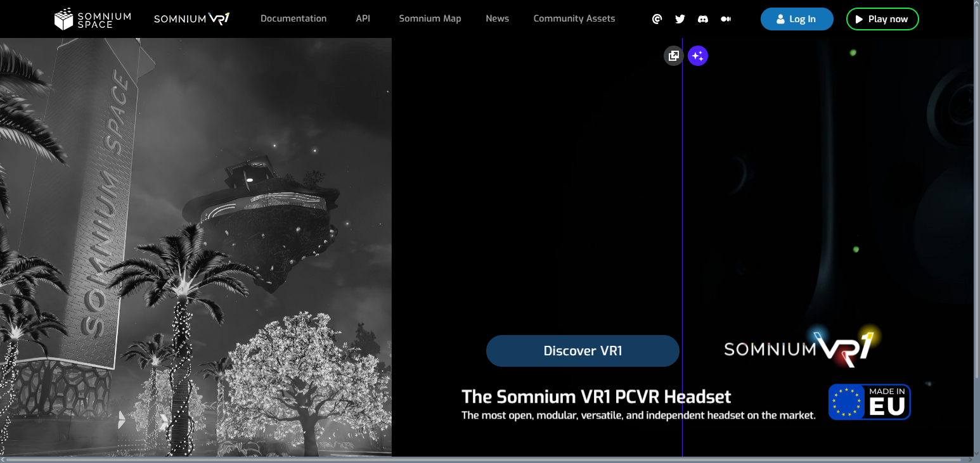Go to Somnium Map page
Screen dimensions: 980x463
point(430,18)
